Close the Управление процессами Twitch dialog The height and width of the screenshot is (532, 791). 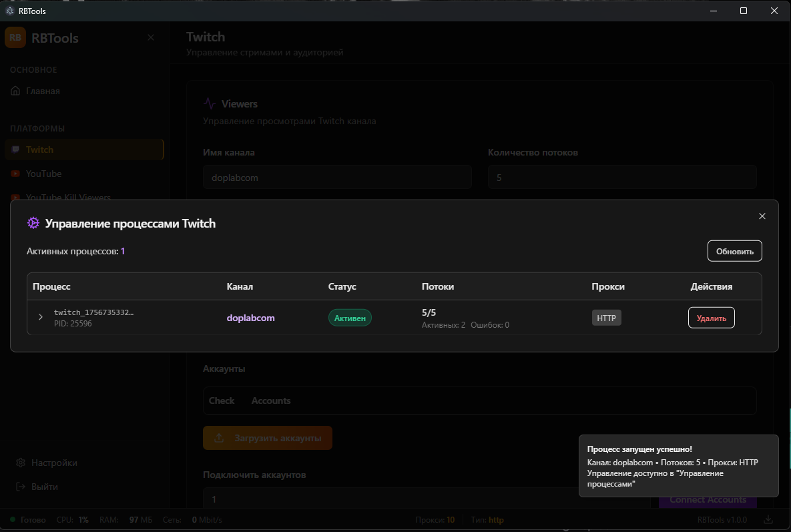[x=762, y=216]
